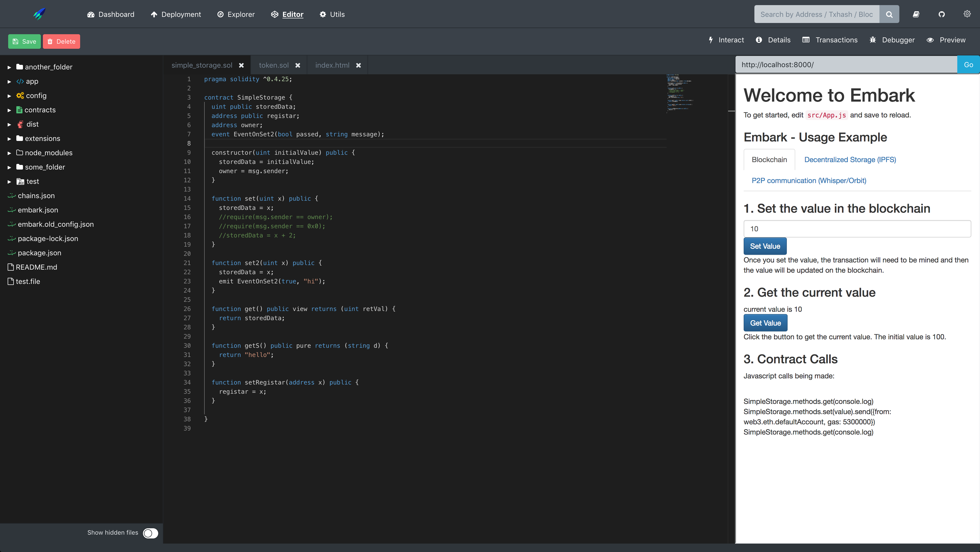Click the code minimap overview
The image size is (980, 552).
(680, 93)
